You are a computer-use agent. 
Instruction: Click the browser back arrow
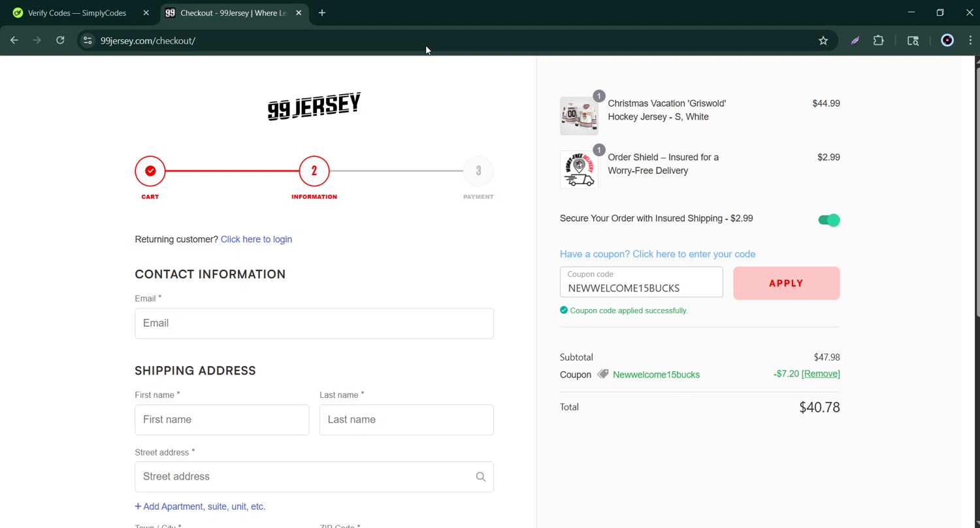point(14,41)
